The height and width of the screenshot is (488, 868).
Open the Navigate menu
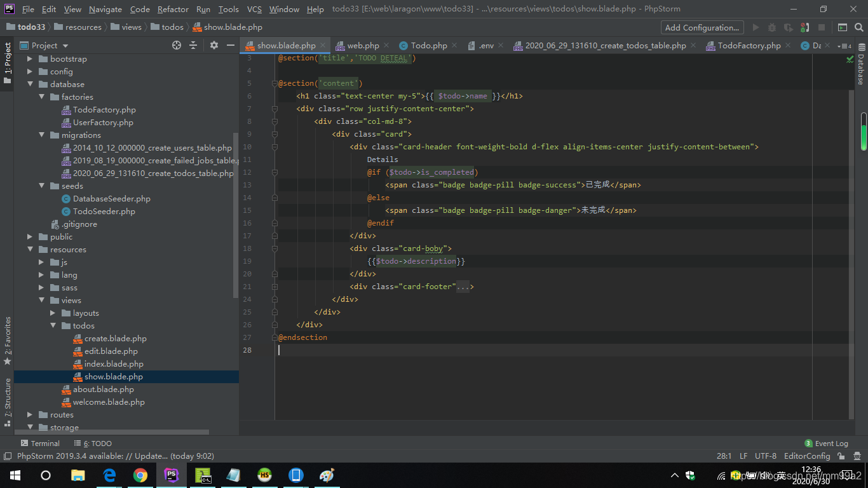pos(105,9)
